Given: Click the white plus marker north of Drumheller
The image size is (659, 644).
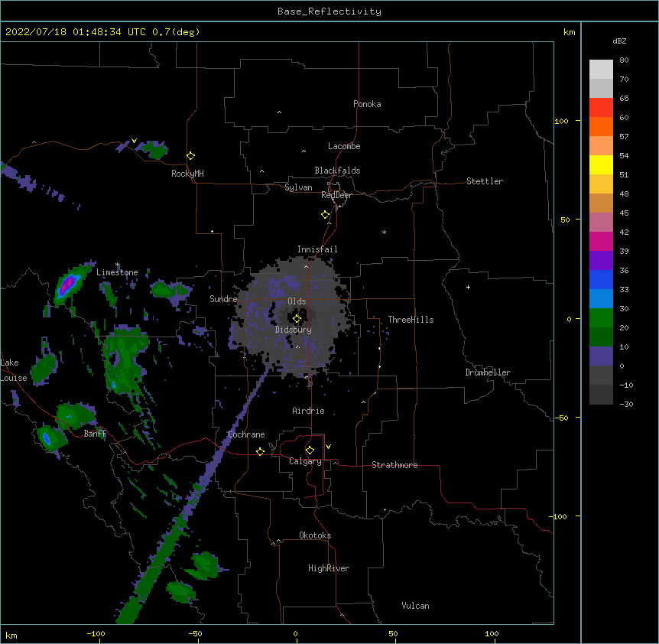Looking at the screenshot, I should pyautogui.click(x=468, y=287).
